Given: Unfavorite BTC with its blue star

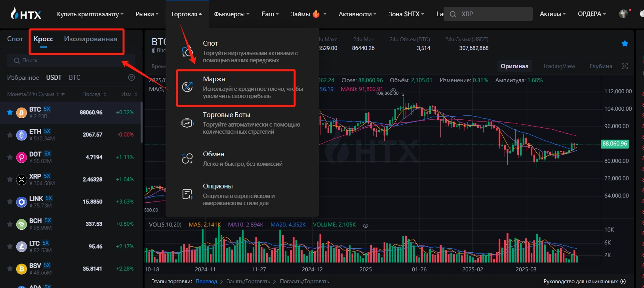Looking at the screenshot, I should (10, 112).
